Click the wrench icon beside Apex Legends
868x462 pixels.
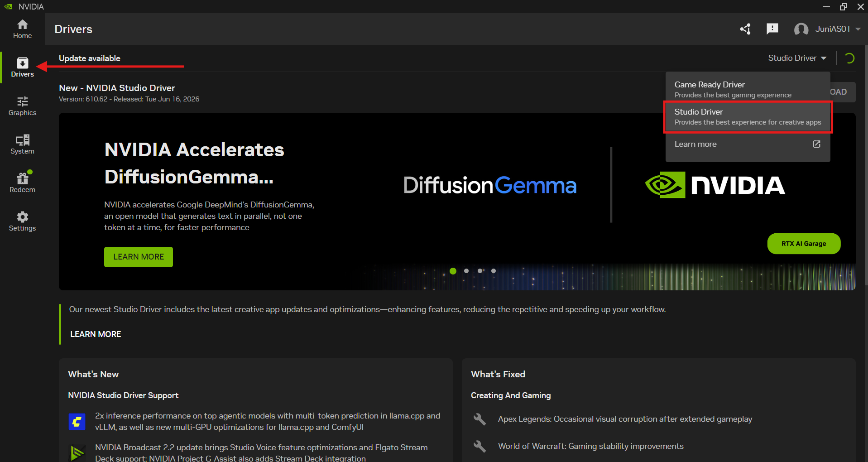(480, 419)
